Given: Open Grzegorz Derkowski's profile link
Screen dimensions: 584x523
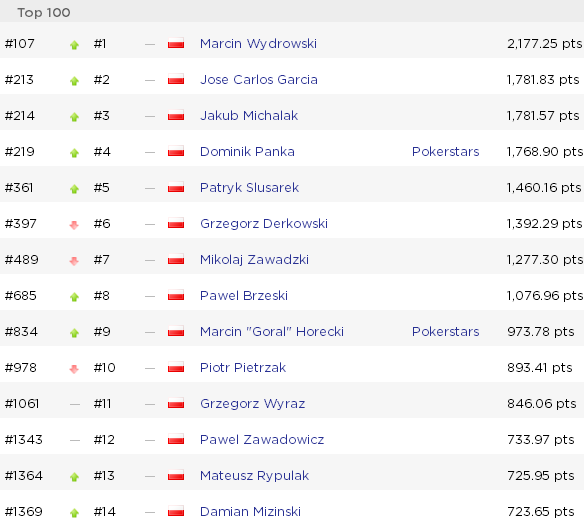Looking at the screenshot, I should 264,224.
